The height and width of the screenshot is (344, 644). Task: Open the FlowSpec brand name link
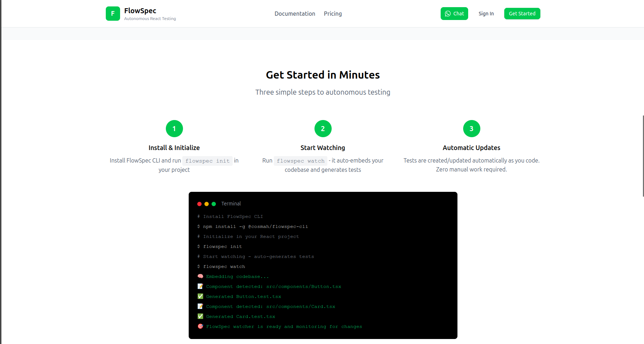[x=140, y=11]
